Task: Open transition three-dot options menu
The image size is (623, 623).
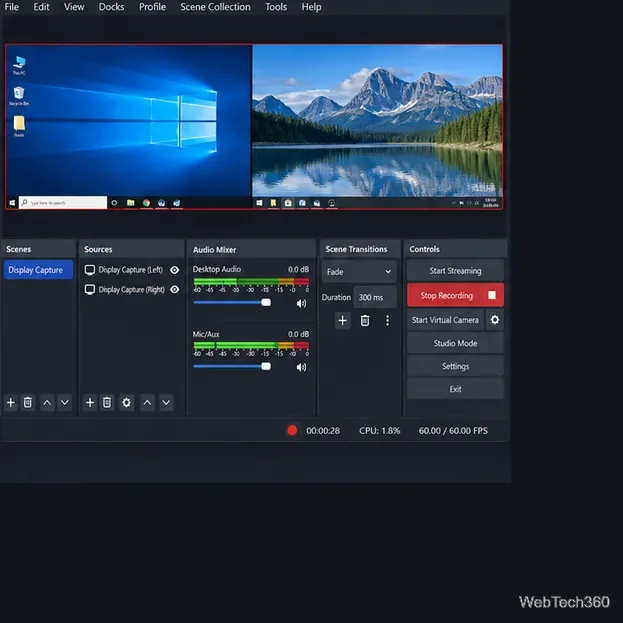Action: pyautogui.click(x=387, y=320)
